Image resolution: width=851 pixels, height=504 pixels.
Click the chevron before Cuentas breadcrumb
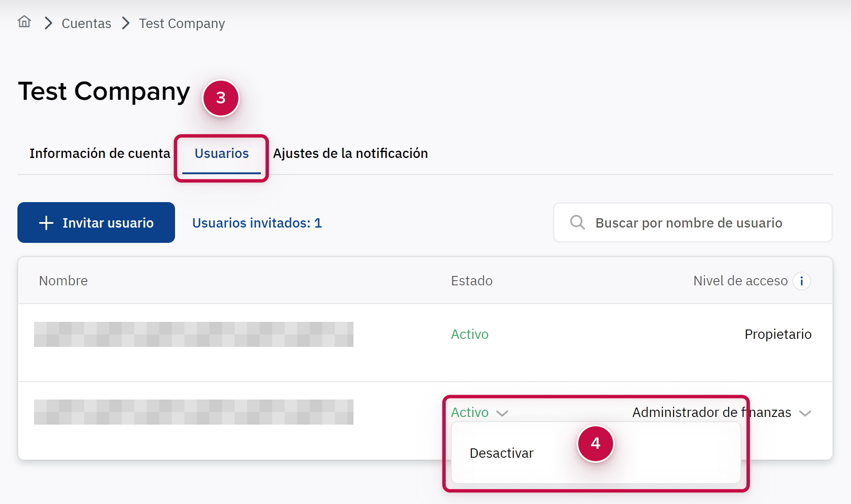click(x=48, y=23)
